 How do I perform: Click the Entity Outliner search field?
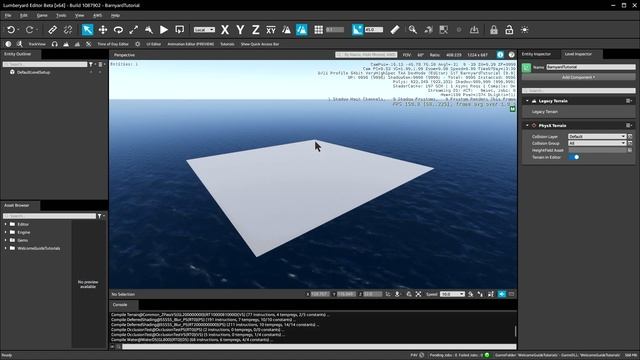pos(45,64)
